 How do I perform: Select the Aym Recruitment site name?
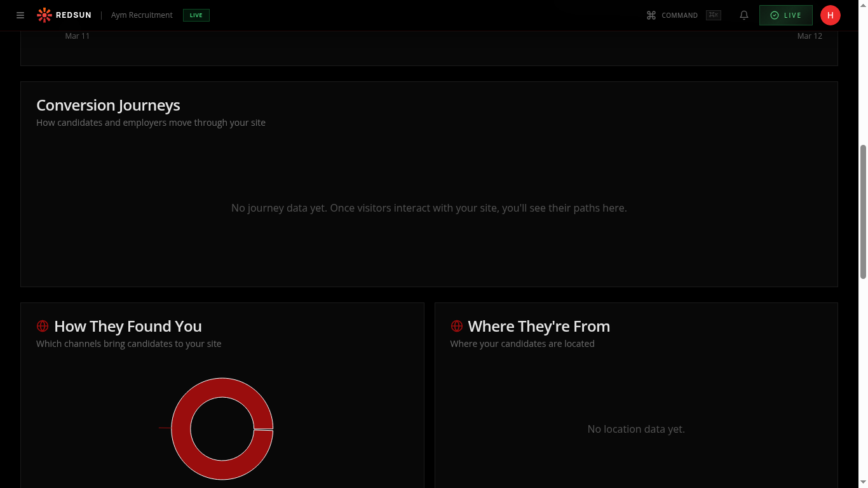pyautogui.click(x=141, y=15)
